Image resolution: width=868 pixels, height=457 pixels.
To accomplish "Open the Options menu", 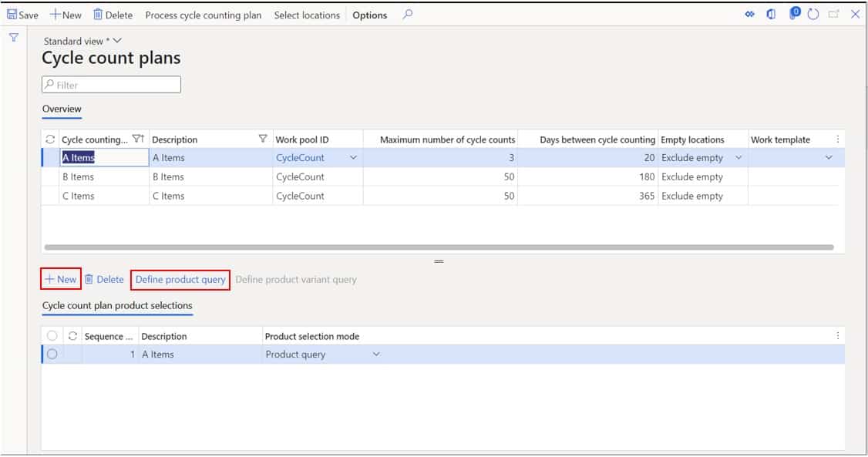I will coord(369,14).
